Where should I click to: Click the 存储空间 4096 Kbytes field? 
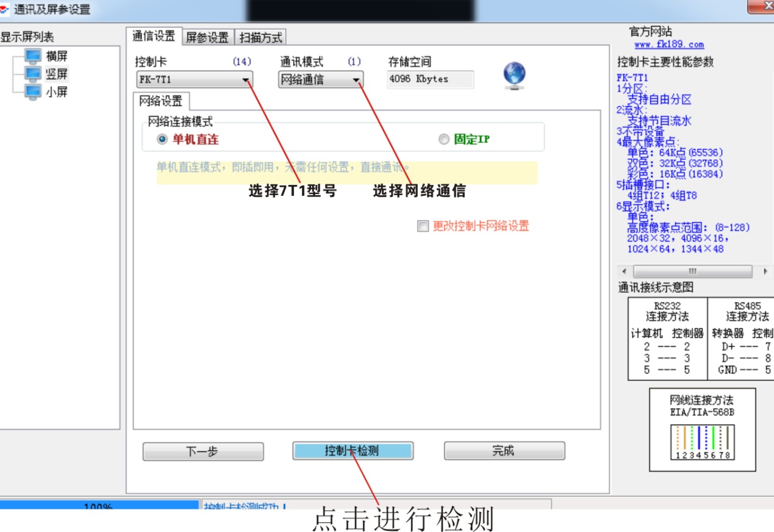(x=430, y=79)
